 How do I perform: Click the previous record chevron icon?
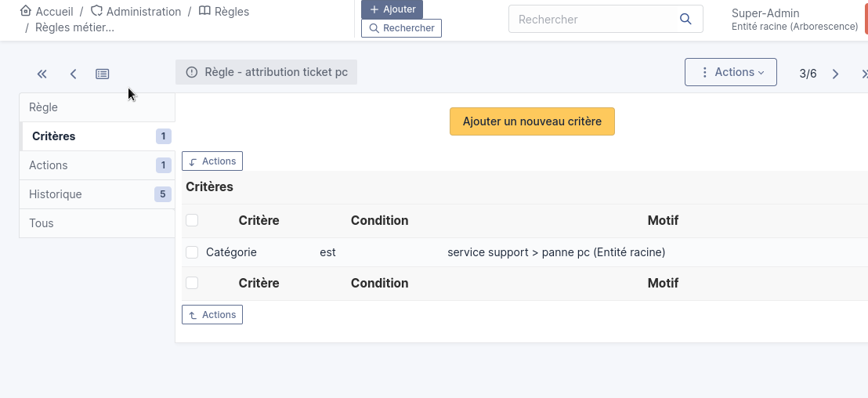coord(73,74)
